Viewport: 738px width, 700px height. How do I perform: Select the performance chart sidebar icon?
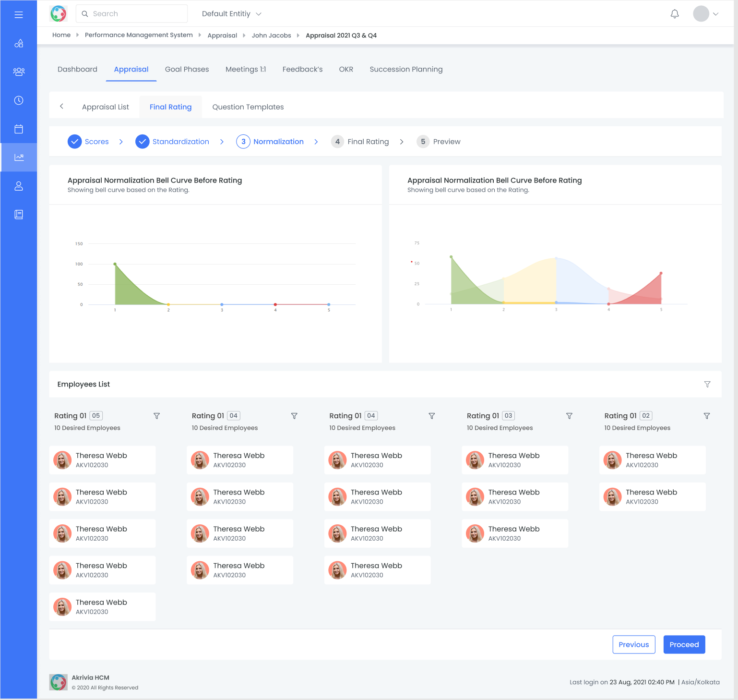(19, 157)
